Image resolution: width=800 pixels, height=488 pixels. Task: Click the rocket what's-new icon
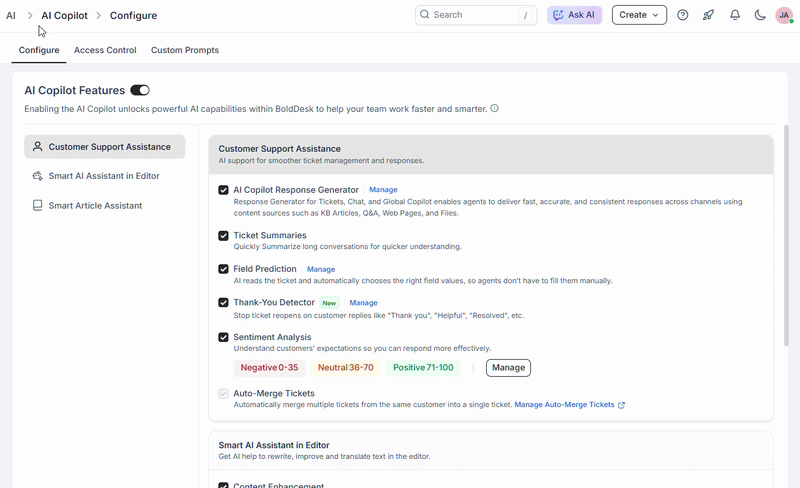coord(708,15)
